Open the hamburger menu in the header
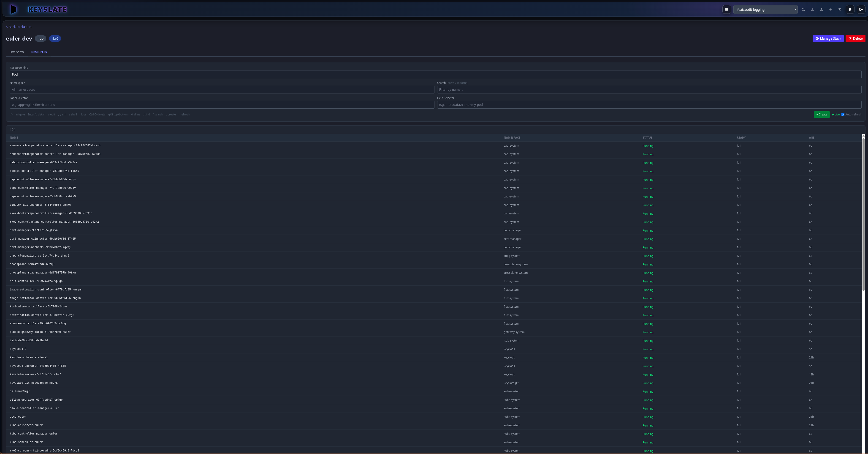Viewport: 868px width, 454px height. click(727, 9)
